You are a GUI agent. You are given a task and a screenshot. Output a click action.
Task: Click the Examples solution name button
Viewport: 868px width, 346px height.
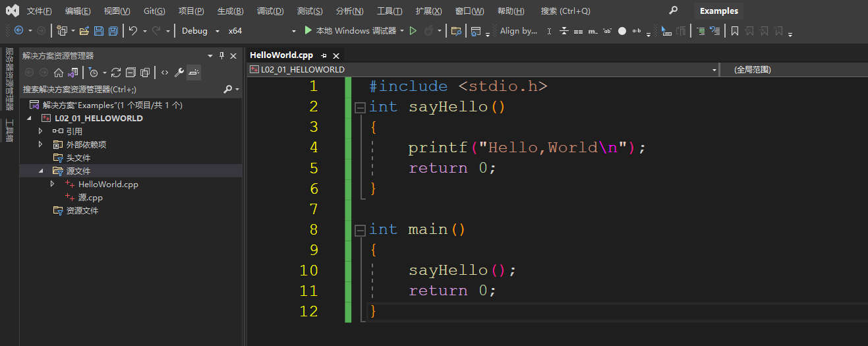point(719,11)
